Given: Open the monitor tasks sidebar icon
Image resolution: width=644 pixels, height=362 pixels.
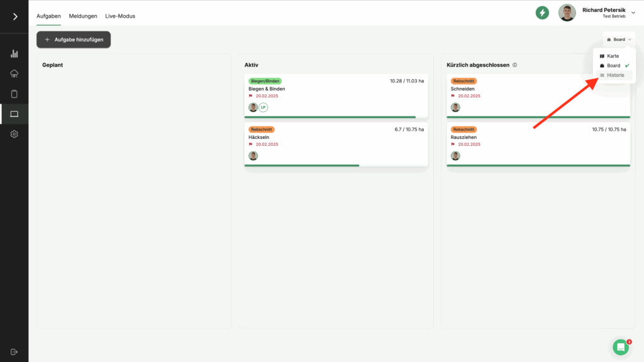Looking at the screenshot, I should pyautogui.click(x=14, y=114).
